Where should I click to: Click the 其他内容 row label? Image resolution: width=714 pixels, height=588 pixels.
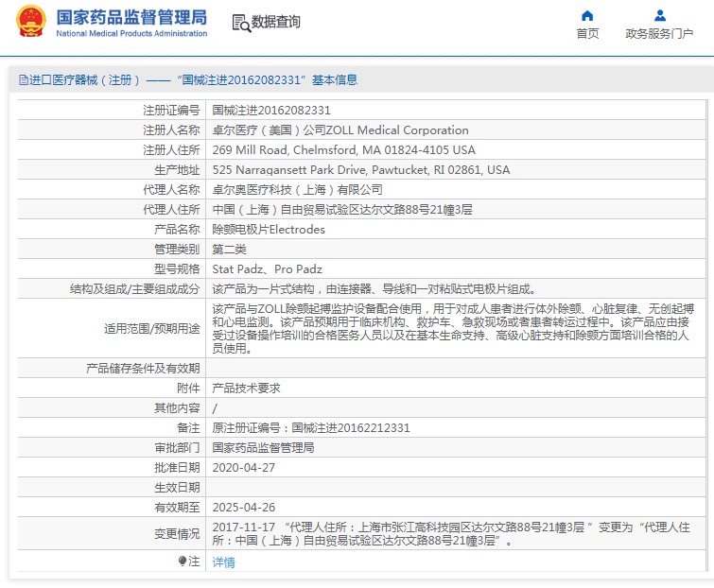[x=177, y=408]
